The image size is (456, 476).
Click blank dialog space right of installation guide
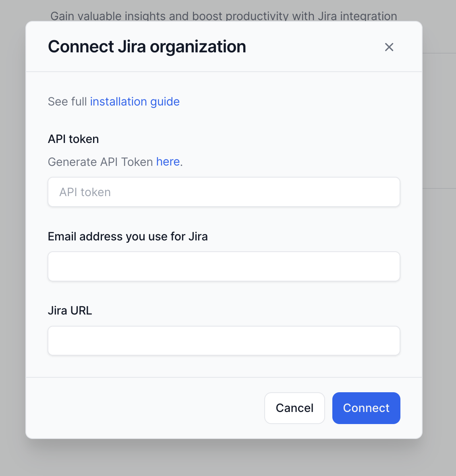[x=290, y=101]
